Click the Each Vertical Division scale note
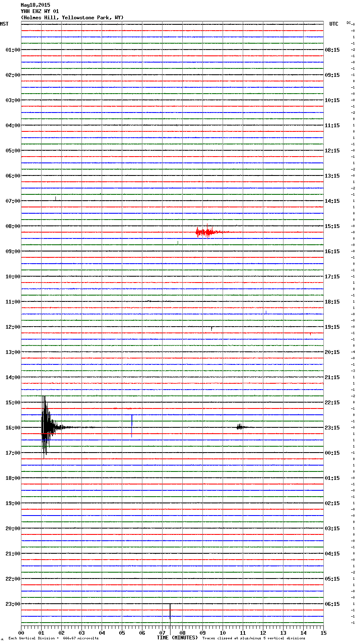Image resolution: width=357 pixels, height=644 pixels. tap(53, 639)
